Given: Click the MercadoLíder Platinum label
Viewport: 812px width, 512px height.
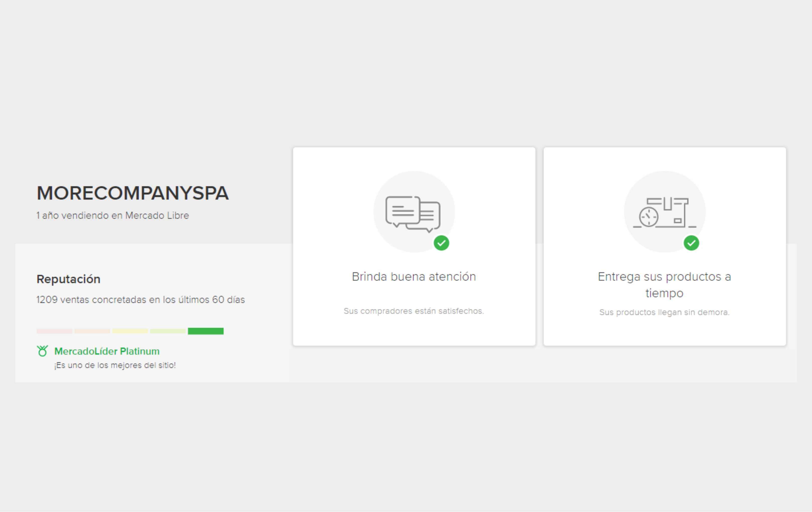Looking at the screenshot, I should coord(107,351).
